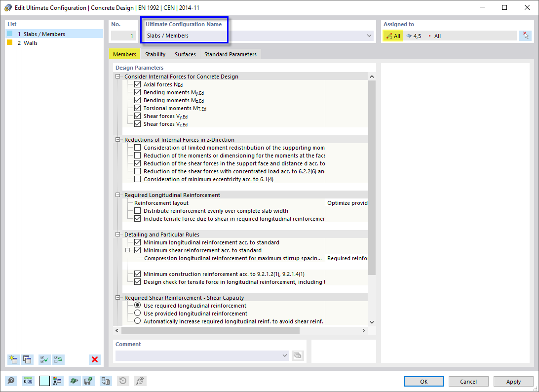
Task: Save the configuration as default
Action: (88, 381)
